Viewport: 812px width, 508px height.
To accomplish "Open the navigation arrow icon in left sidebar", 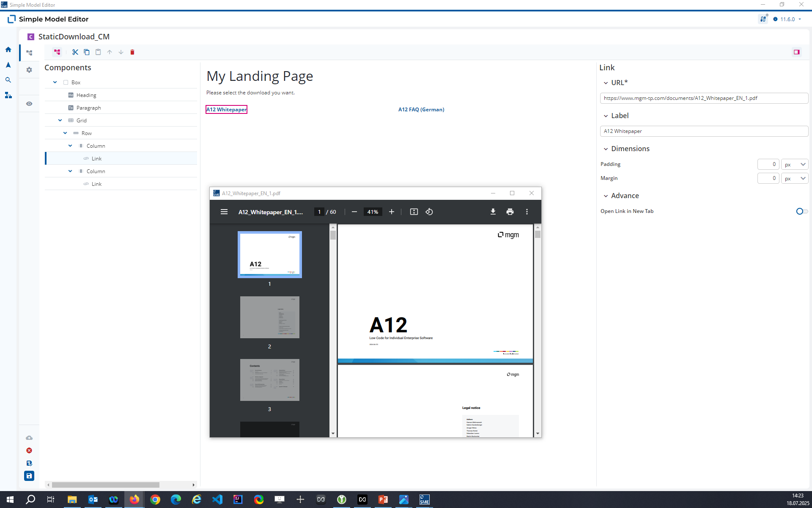I will coord(8,65).
